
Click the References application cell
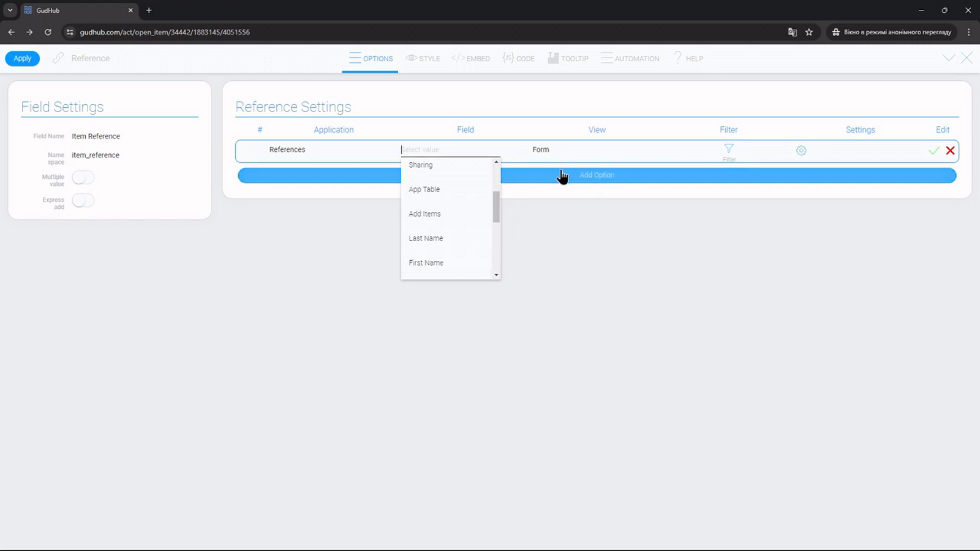(x=287, y=149)
